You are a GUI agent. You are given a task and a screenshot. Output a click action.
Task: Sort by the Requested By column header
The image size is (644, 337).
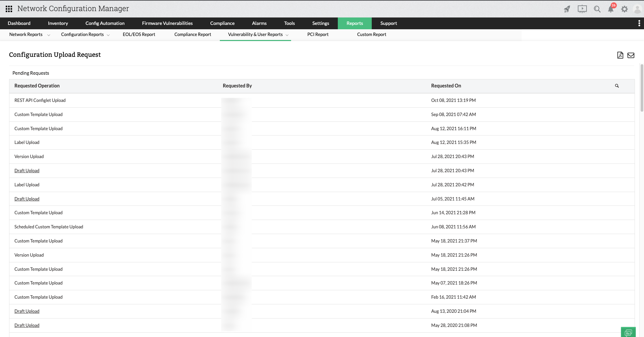tap(237, 86)
